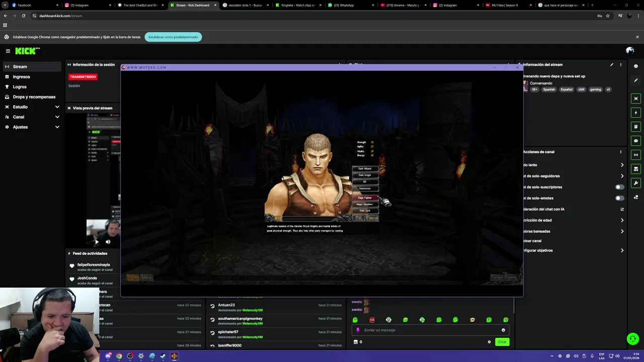
Task: Toggle solo-suscriptores chat mode
Action: click(620, 187)
